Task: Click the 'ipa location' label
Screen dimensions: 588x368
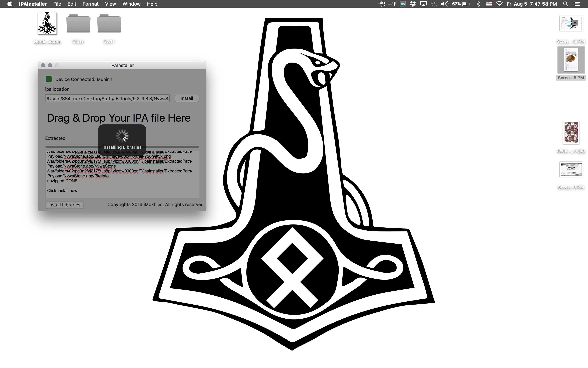Action: [57, 89]
